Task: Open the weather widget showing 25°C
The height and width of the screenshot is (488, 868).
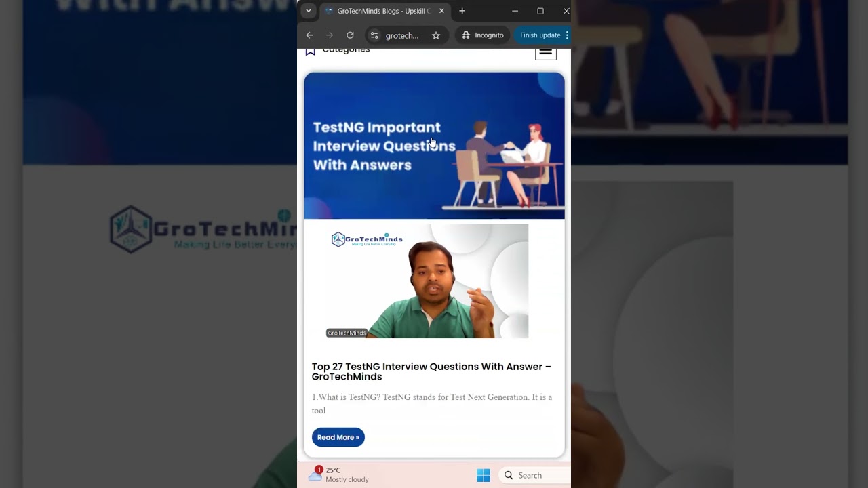Action: pyautogui.click(x=338, y=474)
